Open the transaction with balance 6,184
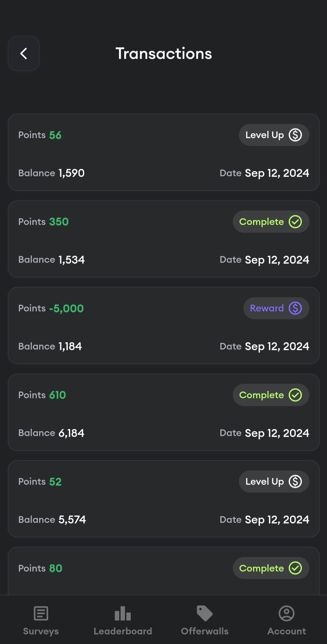The image size is (327, 644). pyautogui.click(x=163, y=412)
